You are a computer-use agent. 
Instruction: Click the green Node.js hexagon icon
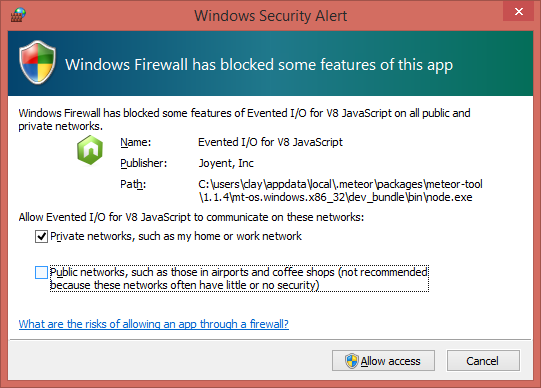pos(90,150)
